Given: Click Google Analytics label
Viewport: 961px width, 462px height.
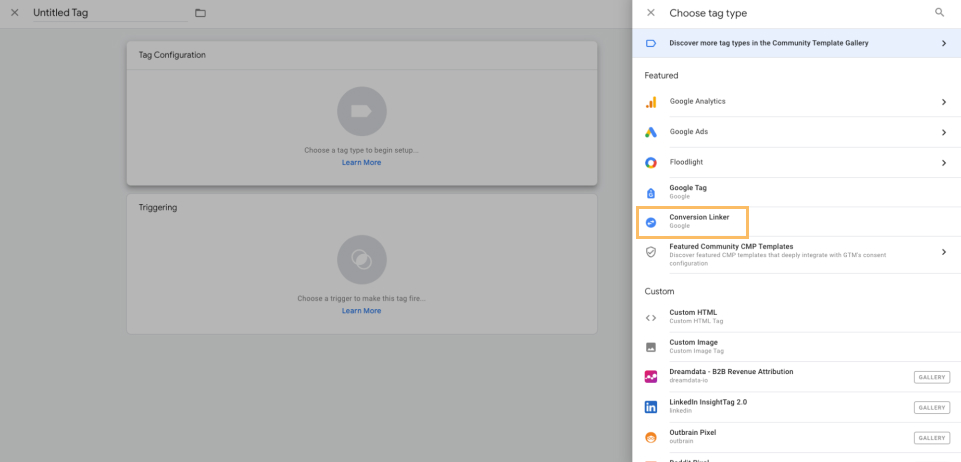Looking at the screenshot, I should pos(697,102).
